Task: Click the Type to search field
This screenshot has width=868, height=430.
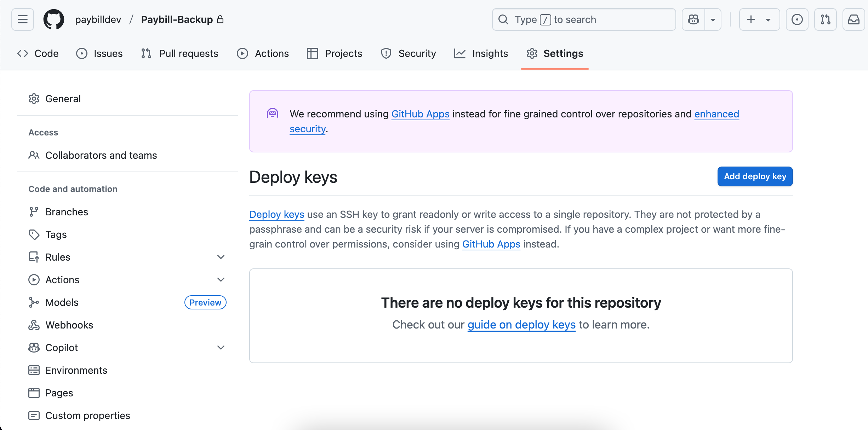Action: pos(584,19)
